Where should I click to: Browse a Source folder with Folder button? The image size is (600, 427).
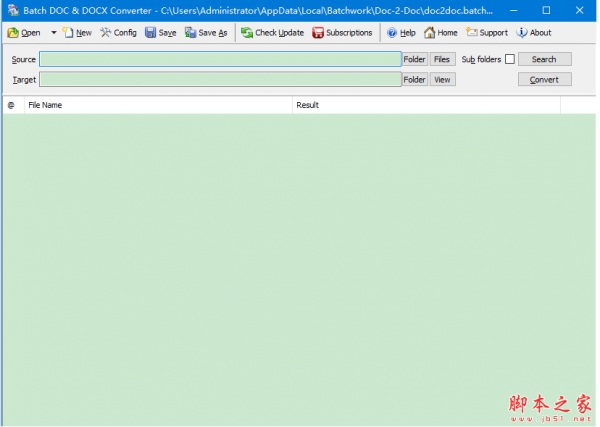point(414,59)
